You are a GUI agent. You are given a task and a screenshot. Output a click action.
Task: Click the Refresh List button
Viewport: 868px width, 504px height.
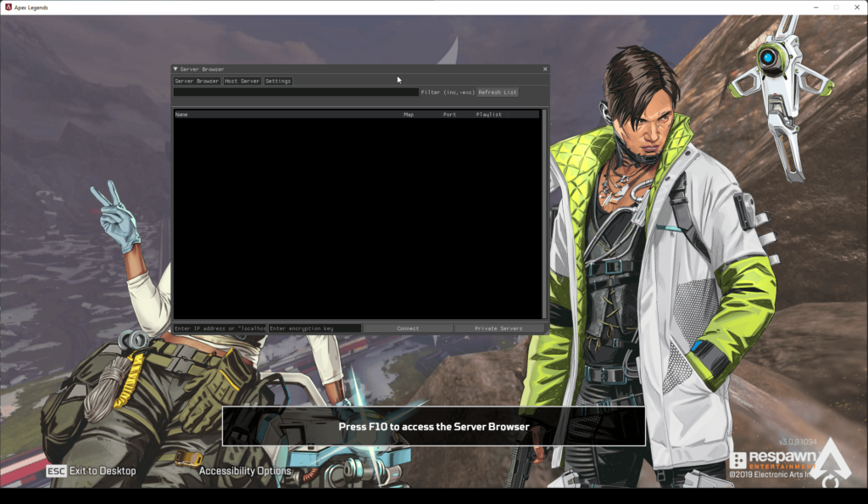(x=498, y=92)
